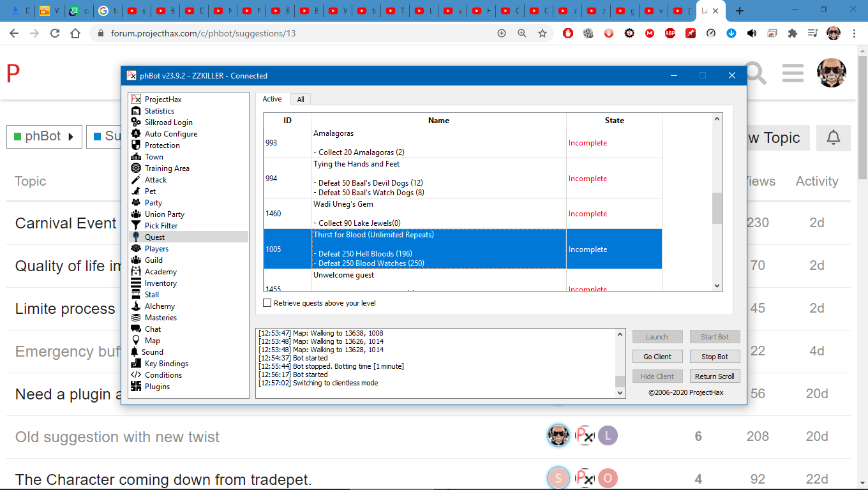Select the Active quests tab
The image size is (868, 490).
click(272, 99)
